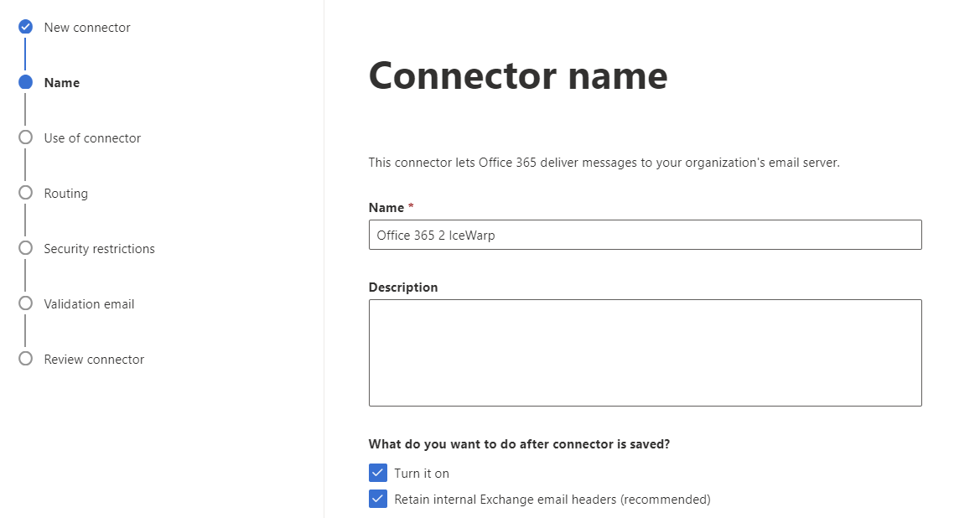Select the Name step label

62,82
